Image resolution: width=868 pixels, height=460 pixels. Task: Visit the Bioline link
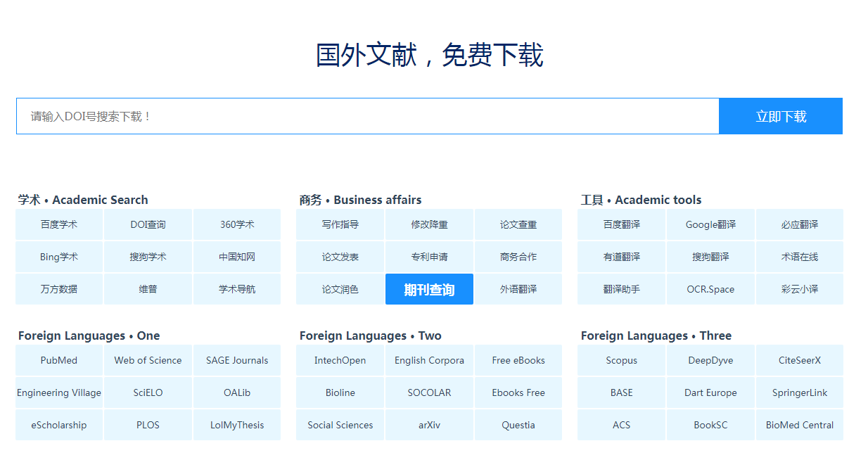point(340,392)
